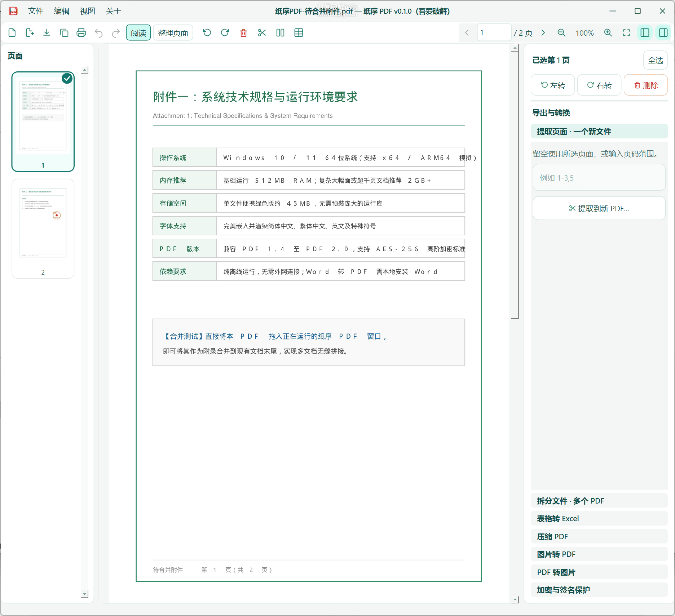The height and width of the screenshot is (616, 675).
Task: Toggle the left sidebar panel button
Action: 645,33
